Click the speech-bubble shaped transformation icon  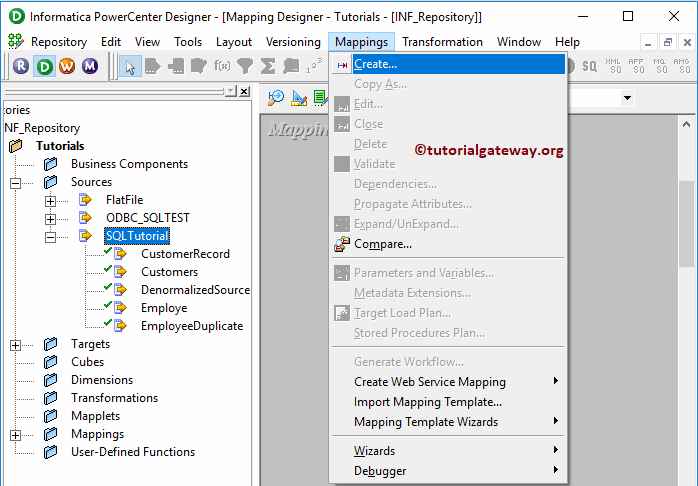[x=291, y=66]
